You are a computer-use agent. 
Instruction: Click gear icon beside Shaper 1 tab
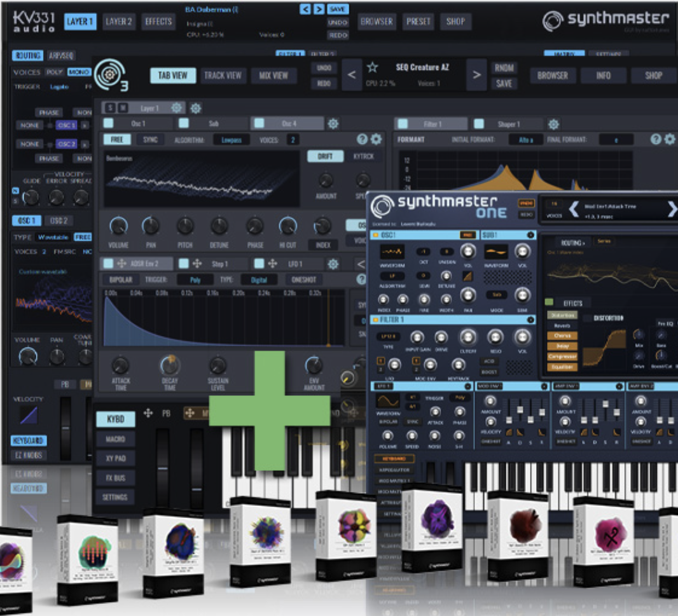(553, 124)
